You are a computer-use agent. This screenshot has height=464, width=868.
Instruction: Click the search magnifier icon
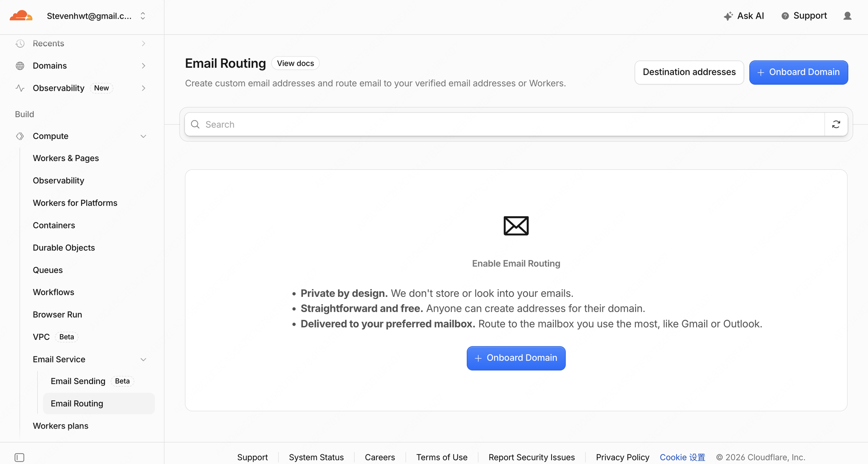pyautogui.click(x=195, y=125)
